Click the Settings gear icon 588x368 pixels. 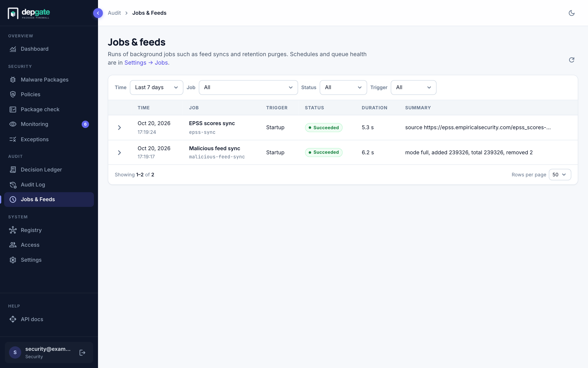click(13, 260)
